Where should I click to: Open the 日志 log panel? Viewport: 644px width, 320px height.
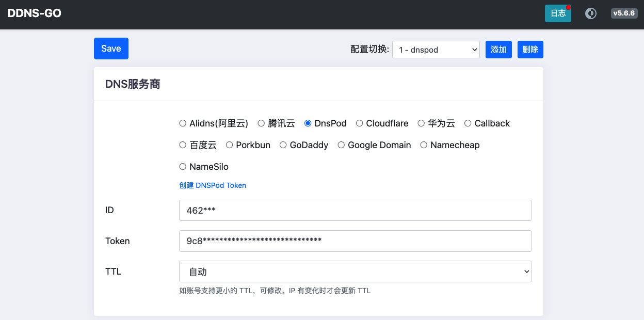pyautogui.click(x=558, y=13)
